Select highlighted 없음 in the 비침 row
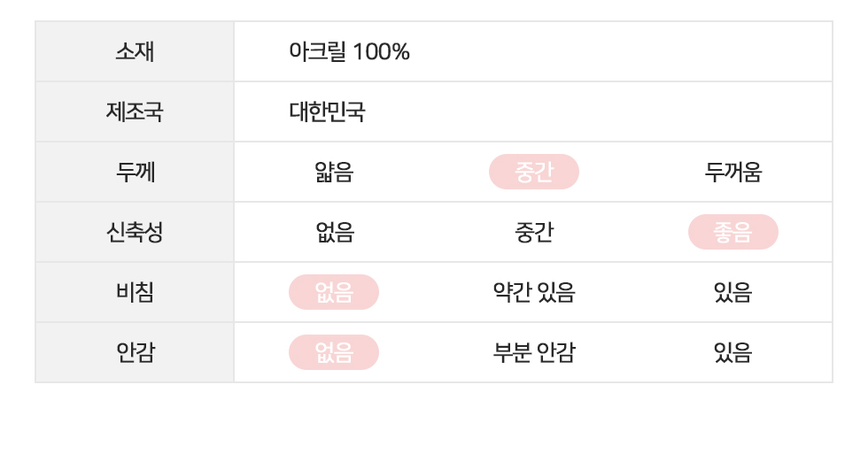This screenshot has height=454, width=868. tap(334, 293)
